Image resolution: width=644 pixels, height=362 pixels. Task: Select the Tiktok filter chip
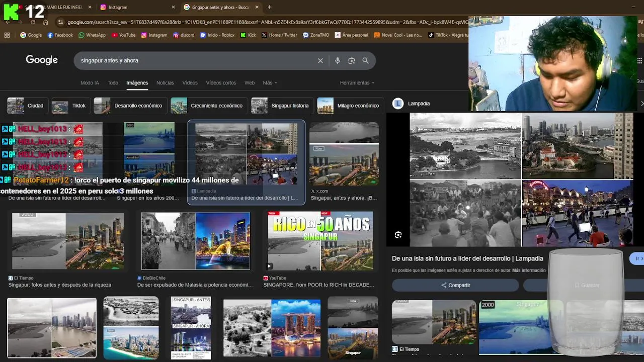70,106
